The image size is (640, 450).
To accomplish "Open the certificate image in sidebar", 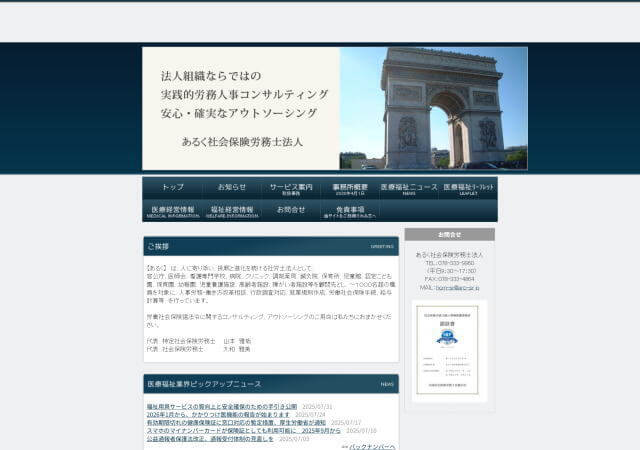I will coord(447,350).
